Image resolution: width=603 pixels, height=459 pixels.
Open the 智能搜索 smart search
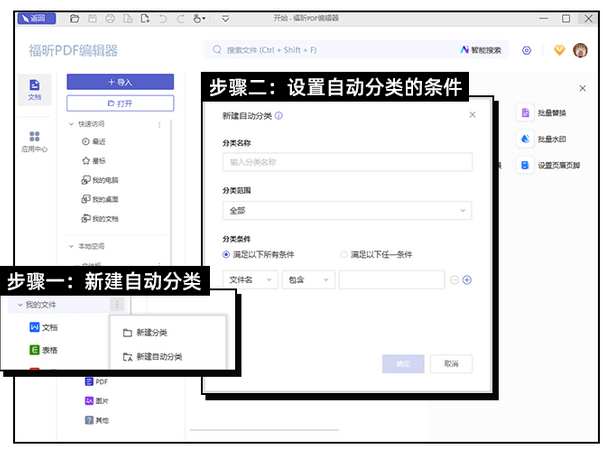481,50
